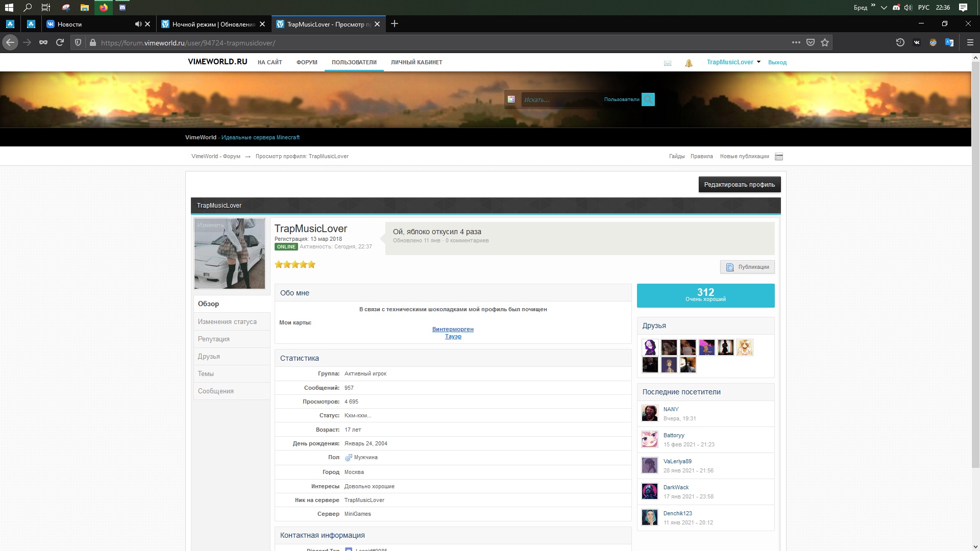Open the translate extension icon

949,42
